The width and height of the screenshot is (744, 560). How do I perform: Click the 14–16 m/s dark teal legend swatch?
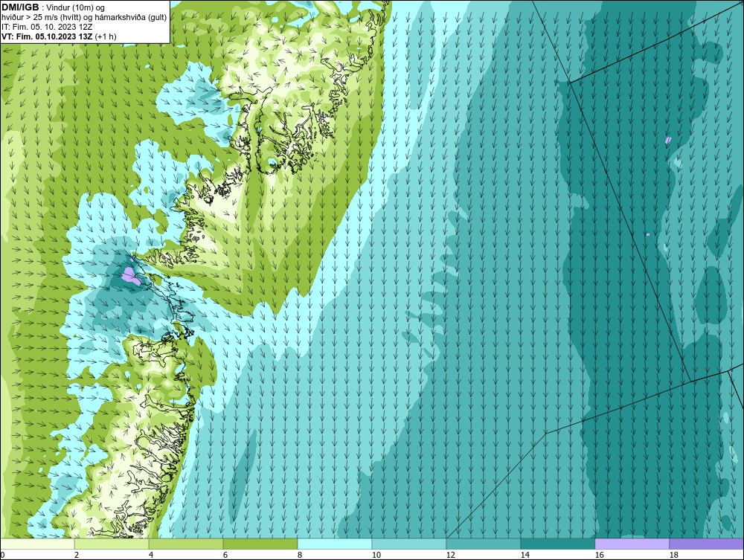(x=557, y=544)
